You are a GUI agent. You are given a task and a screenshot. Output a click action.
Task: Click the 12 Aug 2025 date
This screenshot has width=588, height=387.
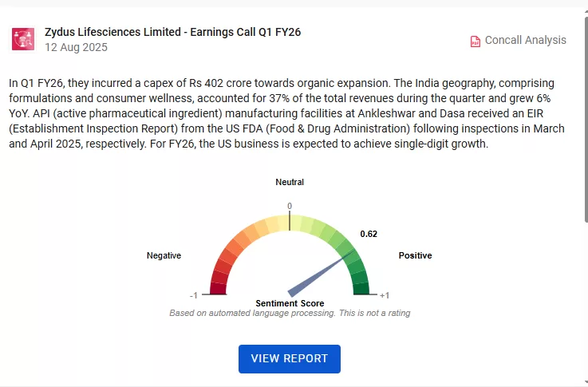tap(76, 47)
